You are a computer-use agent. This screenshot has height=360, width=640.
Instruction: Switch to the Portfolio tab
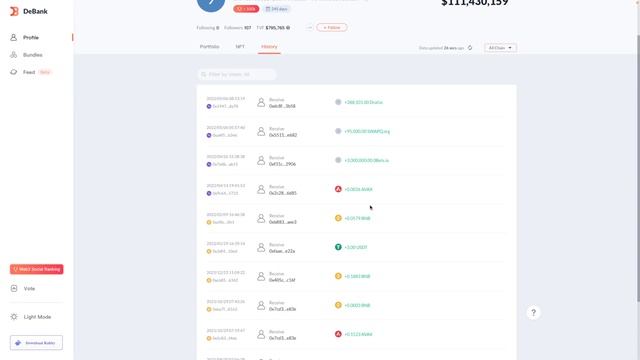[x=209, y=47]
